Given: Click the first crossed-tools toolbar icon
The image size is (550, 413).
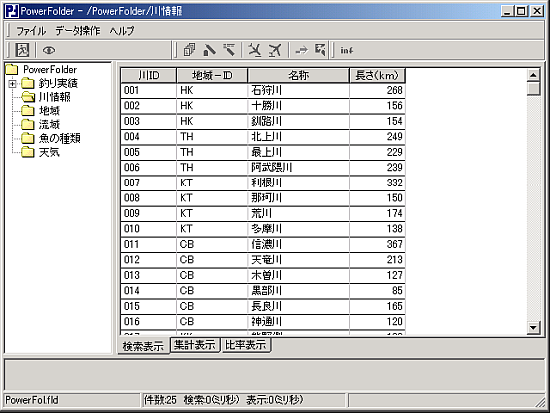Looking at the screenshot, I should pos(255,50).
